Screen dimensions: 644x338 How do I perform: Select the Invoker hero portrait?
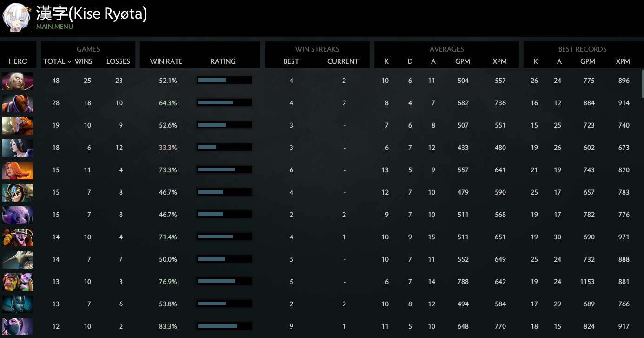click(x=18, y=80)
